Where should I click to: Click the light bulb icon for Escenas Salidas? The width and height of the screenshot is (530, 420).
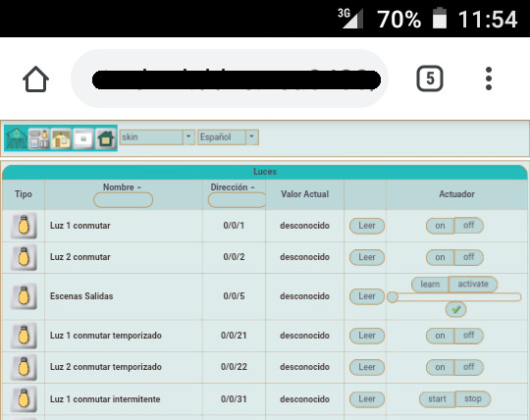pos(24,296)
